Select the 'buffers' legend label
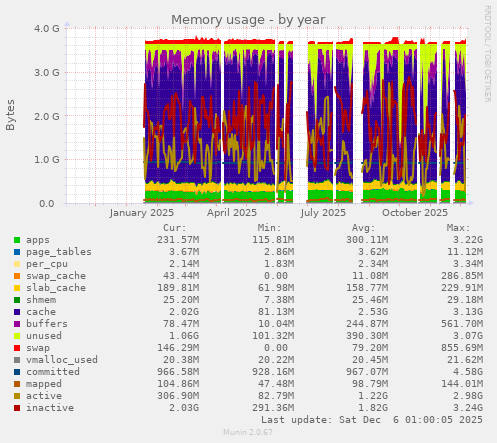 tap(47, 324)
